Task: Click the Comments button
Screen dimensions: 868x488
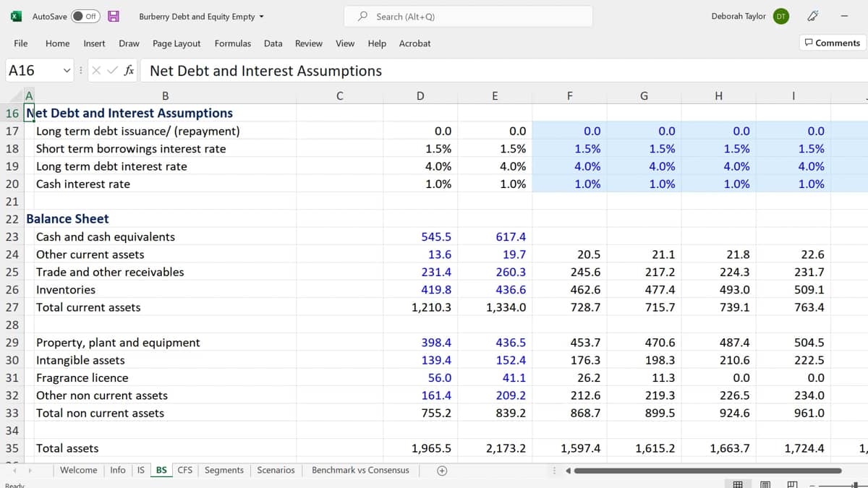Action: coord(832,43)
